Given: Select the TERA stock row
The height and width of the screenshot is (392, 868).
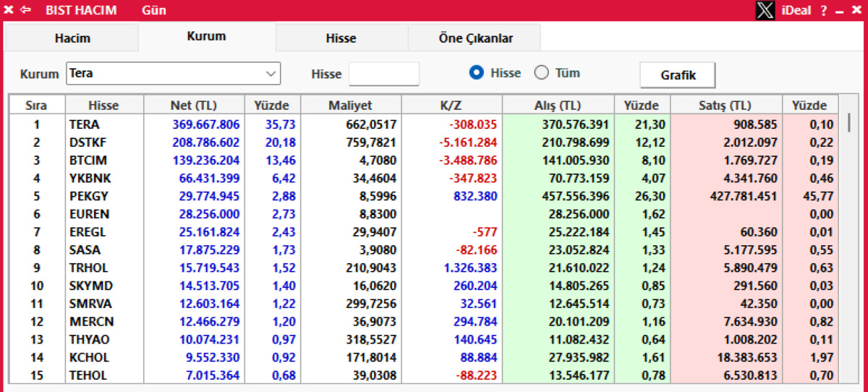Looking at the screenshot, I should (x=424, y=124).
